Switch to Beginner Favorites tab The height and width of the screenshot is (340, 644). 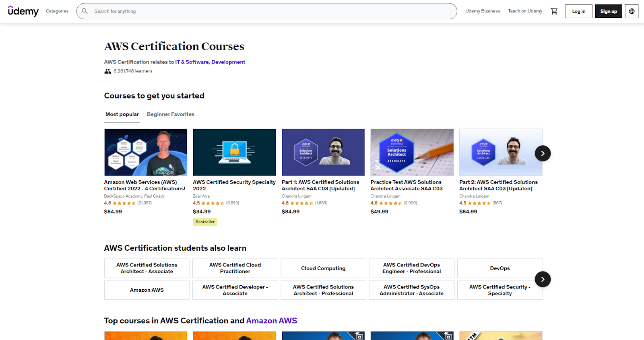click(171, 114)
